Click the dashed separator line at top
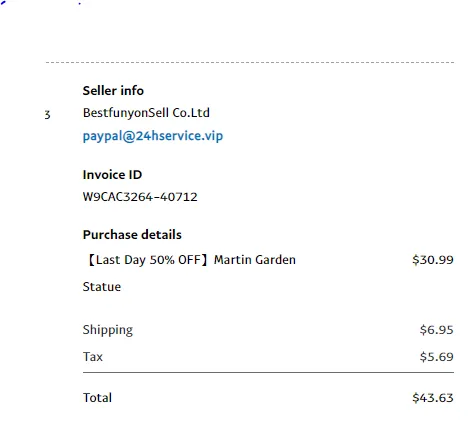469x443 pixels. pyautogui.click(x=250, y=62)
